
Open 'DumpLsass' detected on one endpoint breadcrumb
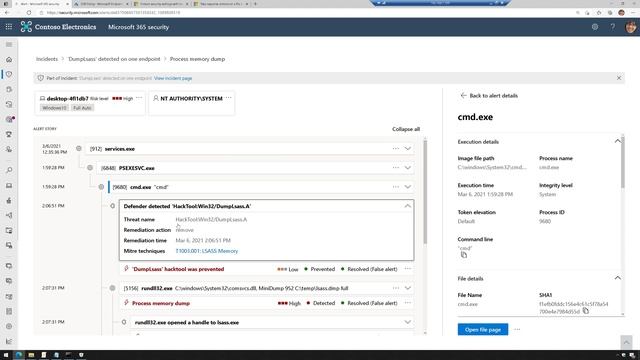tap(114, 59)
